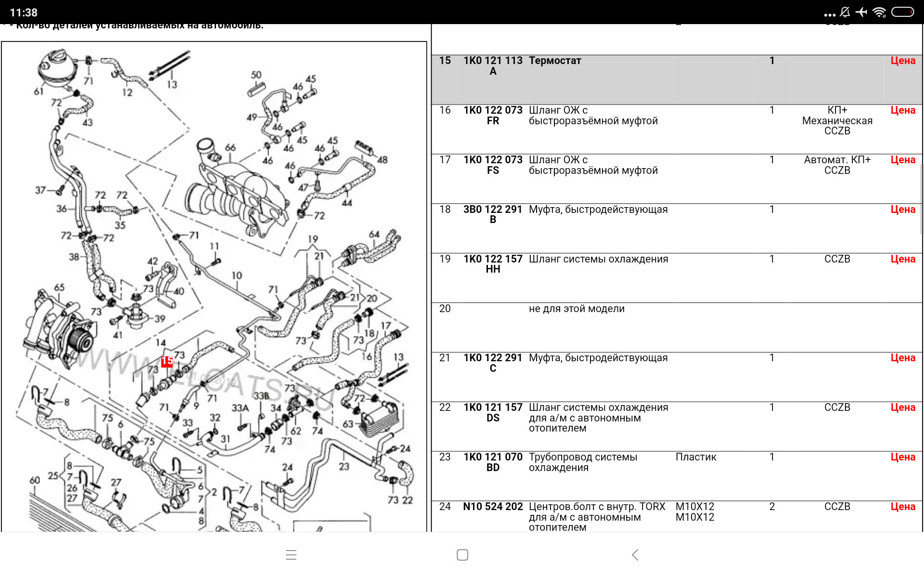Click label 40 near bracket in diagram
Image resolution: width=924 pixels, height=578 pixels.
pos(179,291)
